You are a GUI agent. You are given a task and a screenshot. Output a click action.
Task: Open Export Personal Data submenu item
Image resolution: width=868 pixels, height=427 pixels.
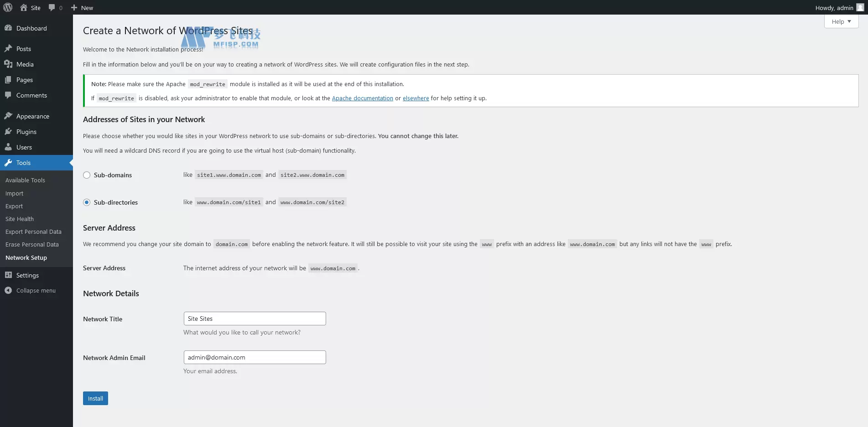(33, 232)
